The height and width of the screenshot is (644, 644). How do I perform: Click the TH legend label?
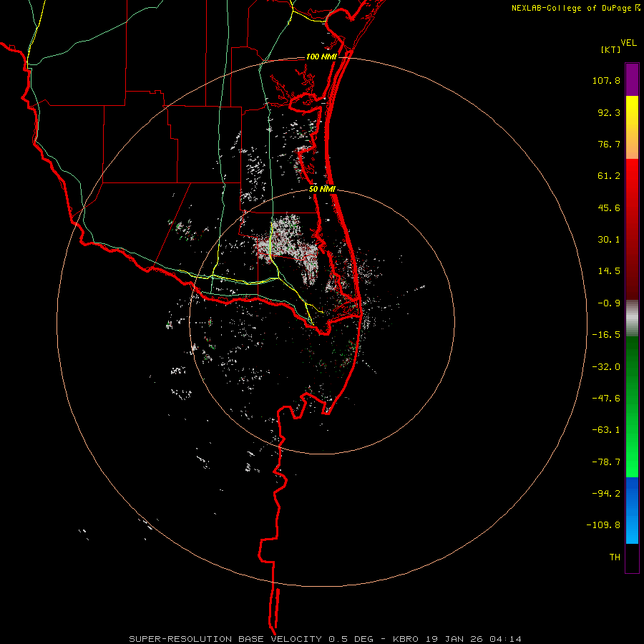[x=615, y=557]
